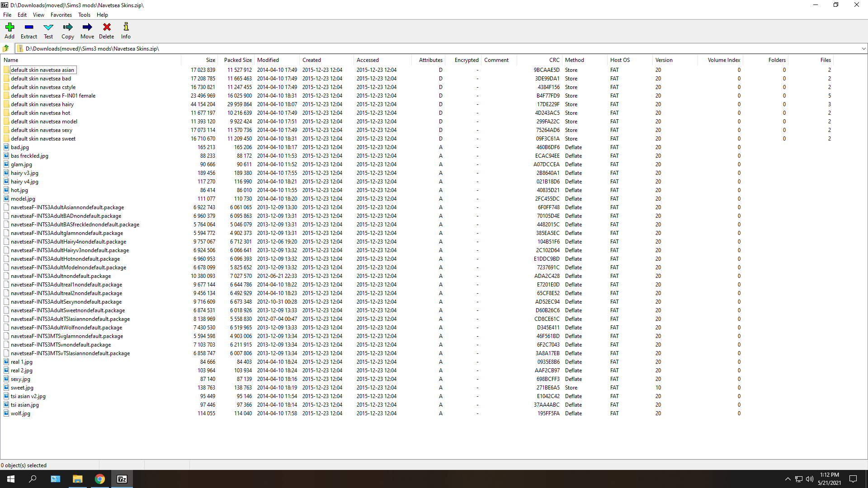Screen dimensions: 868x488
Task: Expand the address path dropdown
Action: (x=863, y=48)
